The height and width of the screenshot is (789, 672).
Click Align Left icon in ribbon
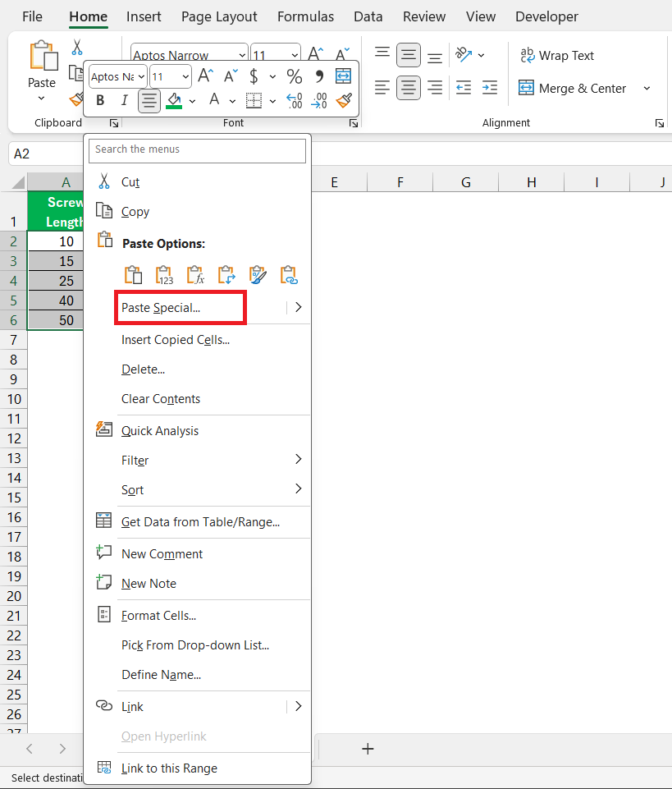pos(382,88)
